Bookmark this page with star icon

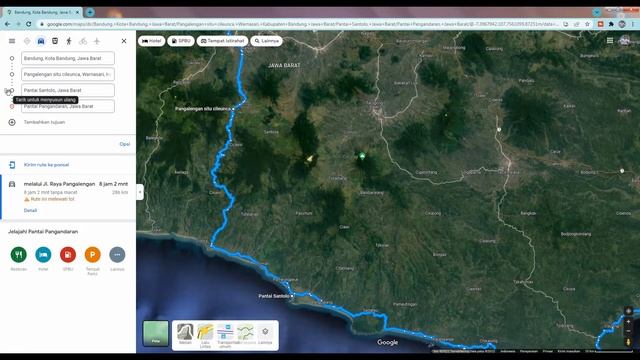tap(587, 24)
